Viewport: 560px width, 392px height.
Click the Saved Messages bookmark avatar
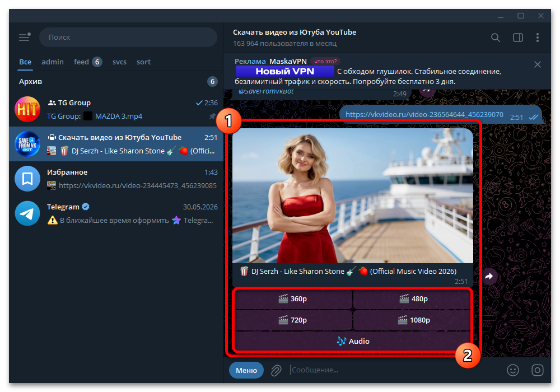(x=27, y=179)
